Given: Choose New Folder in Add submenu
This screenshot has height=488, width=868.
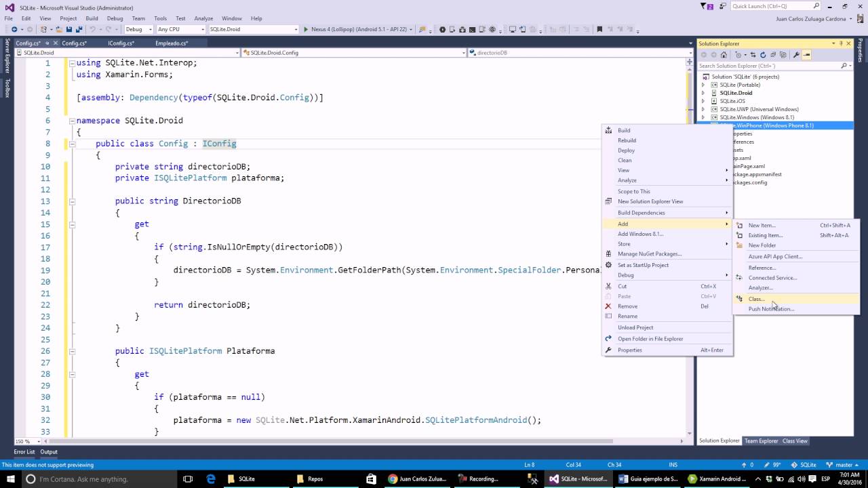Looking at the screenshot, I should [x=795, y=245].
